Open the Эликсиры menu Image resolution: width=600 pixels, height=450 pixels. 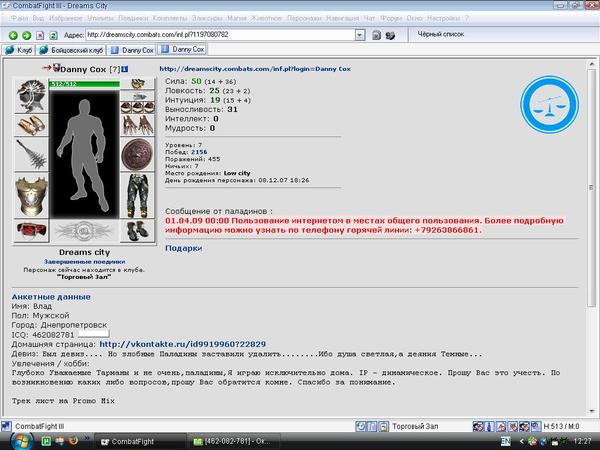[207, 18]
